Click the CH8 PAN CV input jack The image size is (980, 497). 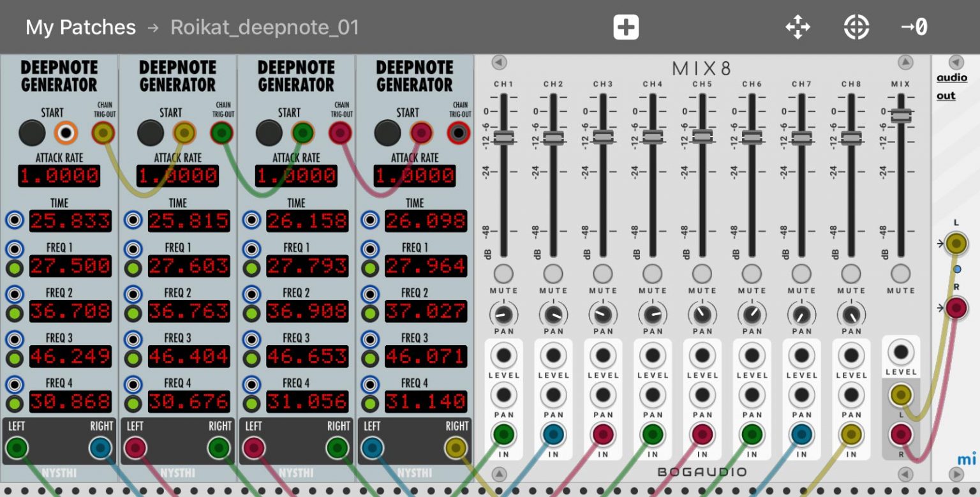(x=851, y=395)
